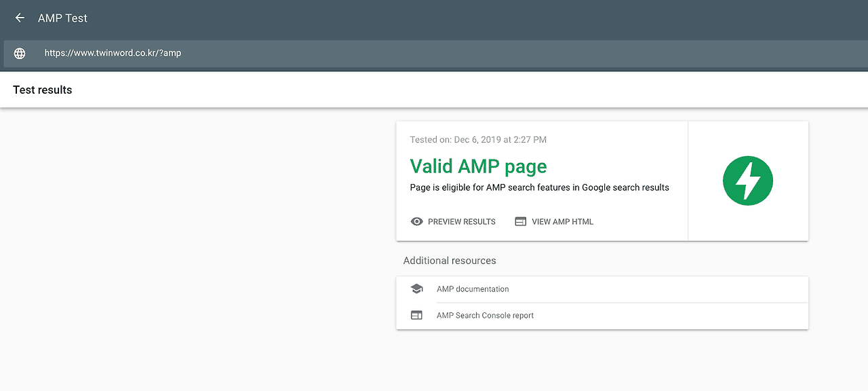This screenshot has height=391, width=868.
Task: Select the graduation cap icon for AMP documentation
Action: pos(416,288)
